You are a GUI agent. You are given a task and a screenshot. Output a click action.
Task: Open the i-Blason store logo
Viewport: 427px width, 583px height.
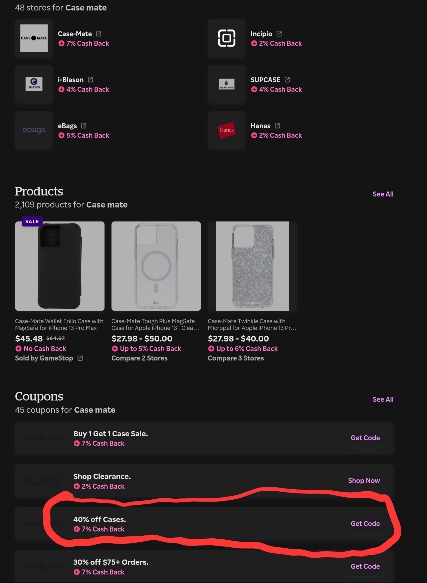click(34, 84)
